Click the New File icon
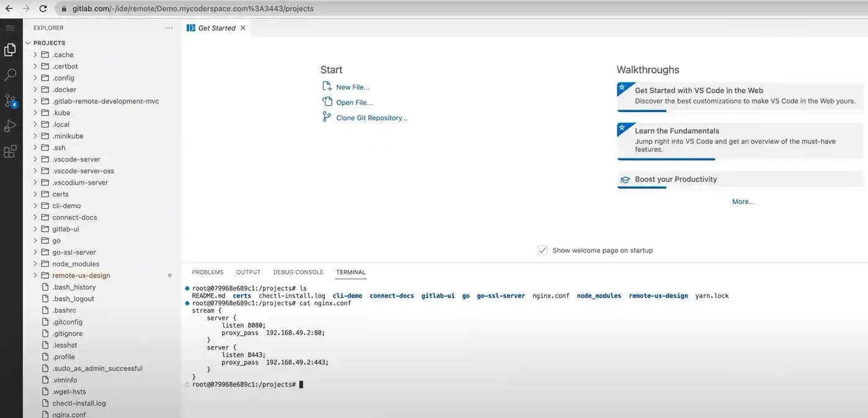The width and height of the screenshot is (868, 418). tap(327, 87)
